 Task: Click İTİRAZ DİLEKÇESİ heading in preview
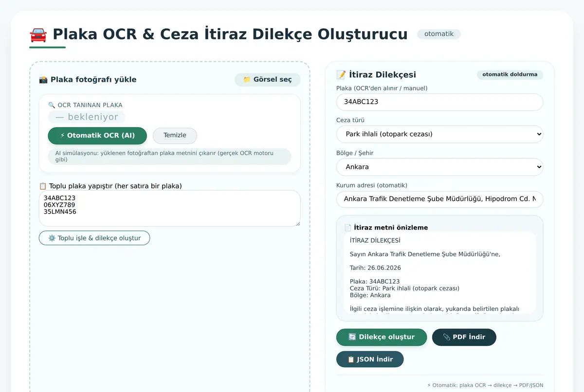point(375,241)
